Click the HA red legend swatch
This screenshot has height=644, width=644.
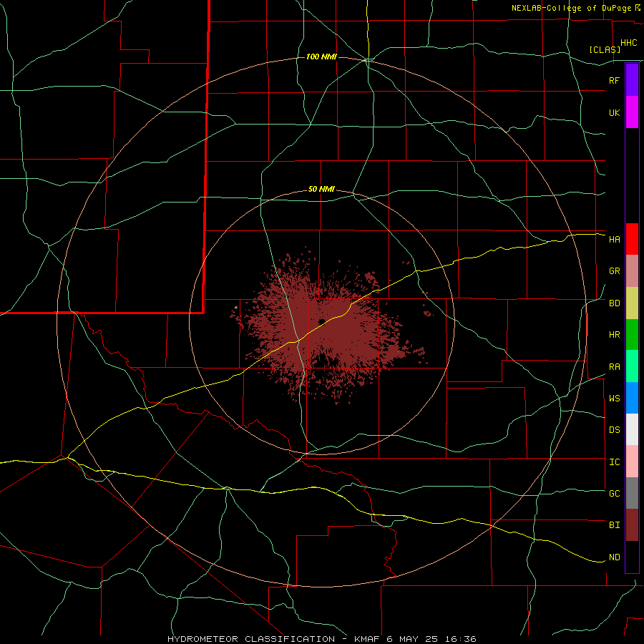632,239
